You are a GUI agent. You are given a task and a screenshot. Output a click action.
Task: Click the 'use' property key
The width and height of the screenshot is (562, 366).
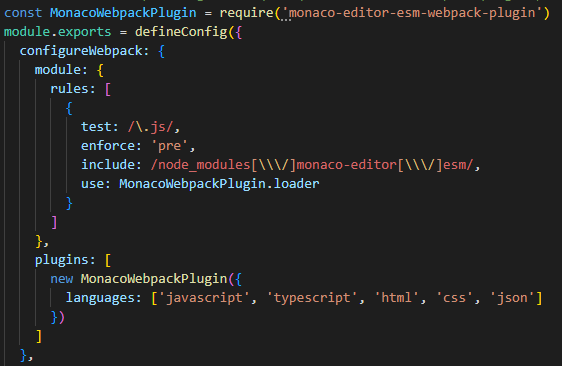click(92, 184)
